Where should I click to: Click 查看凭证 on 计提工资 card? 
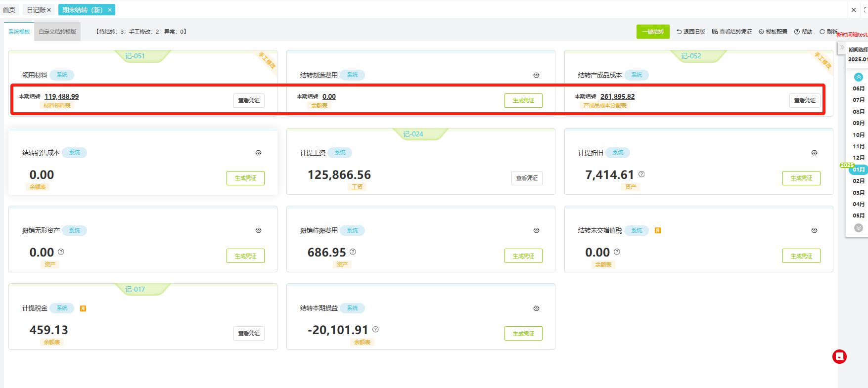tap(527, 178)
